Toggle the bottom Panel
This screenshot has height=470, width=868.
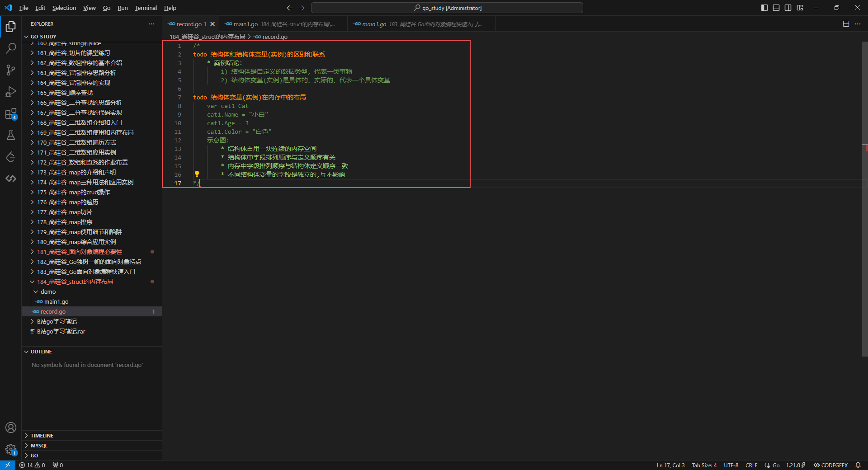tap(776, 8)
